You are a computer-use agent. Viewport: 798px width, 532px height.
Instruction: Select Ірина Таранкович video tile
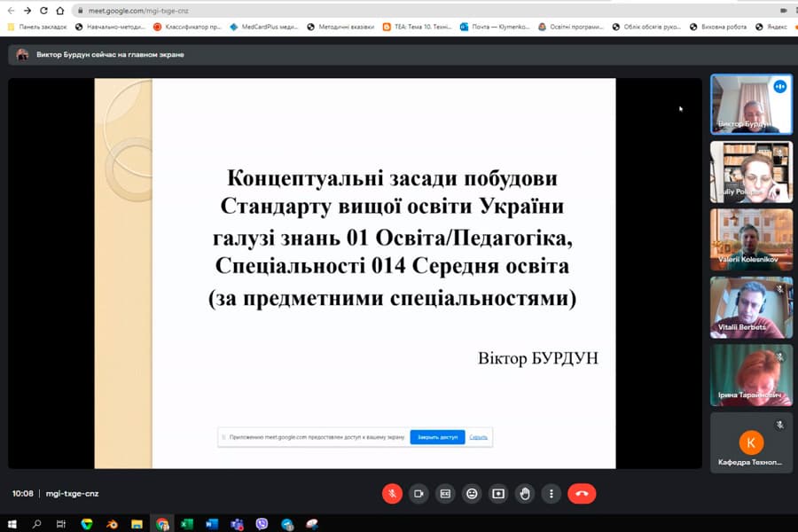[751, 375]
